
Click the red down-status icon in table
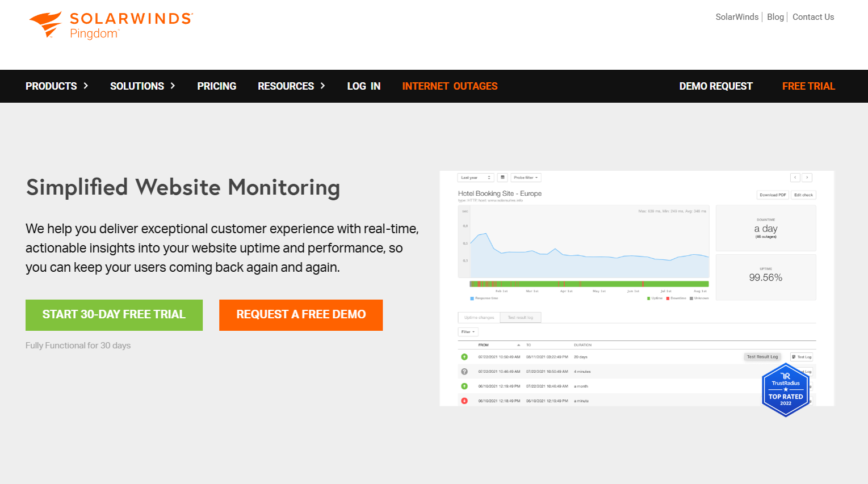click(x=464, y=401)
